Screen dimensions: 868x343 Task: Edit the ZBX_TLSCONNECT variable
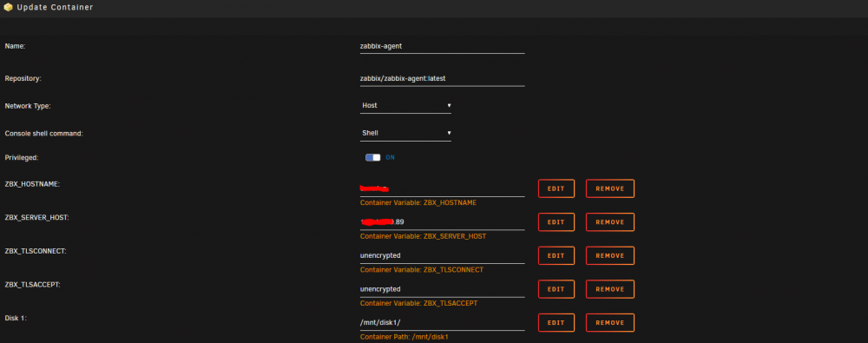(556, 255)
